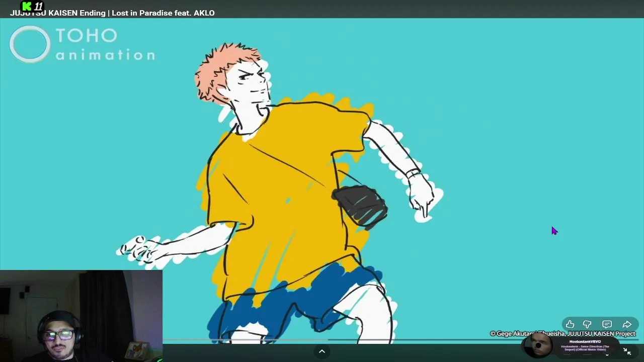The width and height of the screenshot is (644, 362).
Task: Like the video with thumbs-up icon
Action: click(x=570, y=324)
